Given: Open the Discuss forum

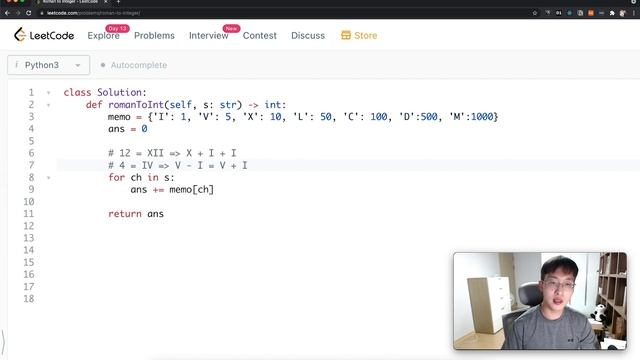Looking at the screenshot, I should [308, 36].
